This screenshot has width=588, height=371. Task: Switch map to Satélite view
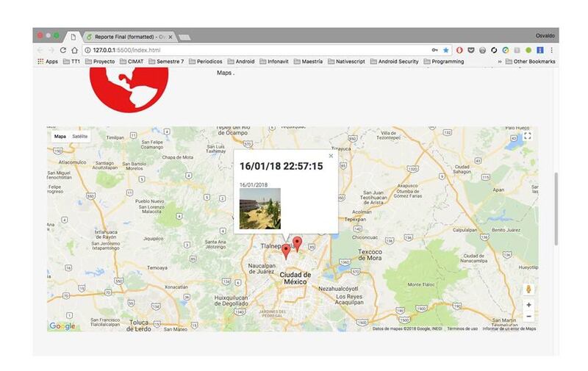coord(80,137)
